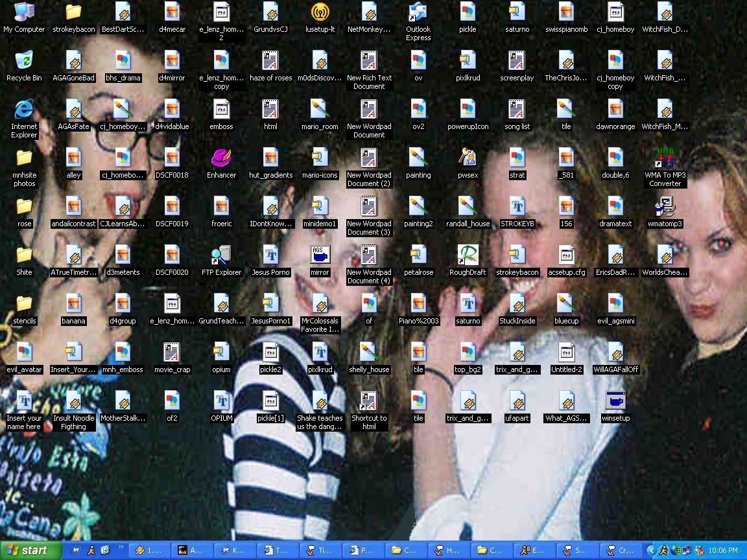
Task: Switch to the 'Ti...' taskbar window
Action: [320, 550]
